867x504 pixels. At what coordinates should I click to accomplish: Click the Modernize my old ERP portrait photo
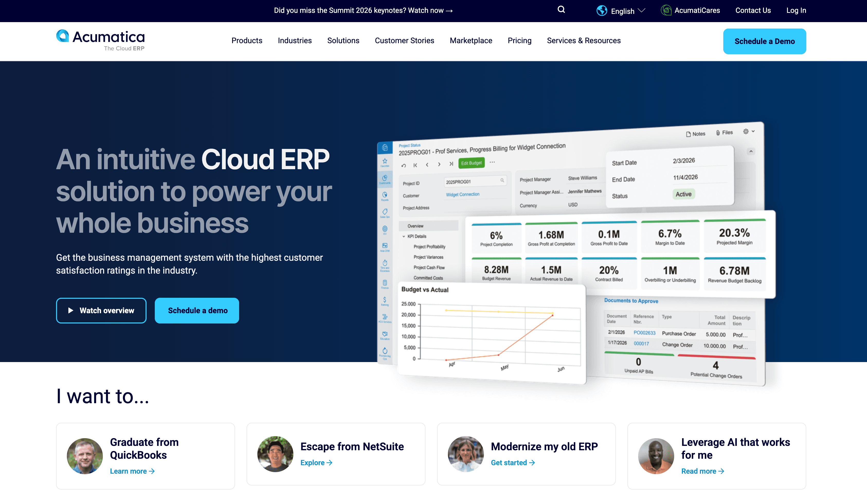(465, 454)
